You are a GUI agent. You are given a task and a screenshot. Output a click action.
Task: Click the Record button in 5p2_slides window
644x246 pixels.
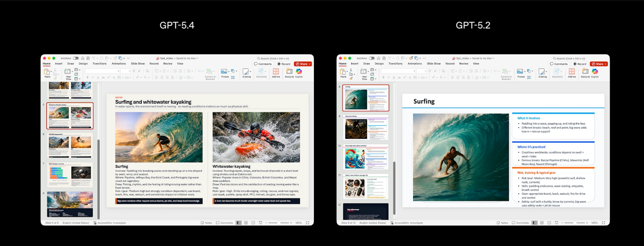[580, 64]
